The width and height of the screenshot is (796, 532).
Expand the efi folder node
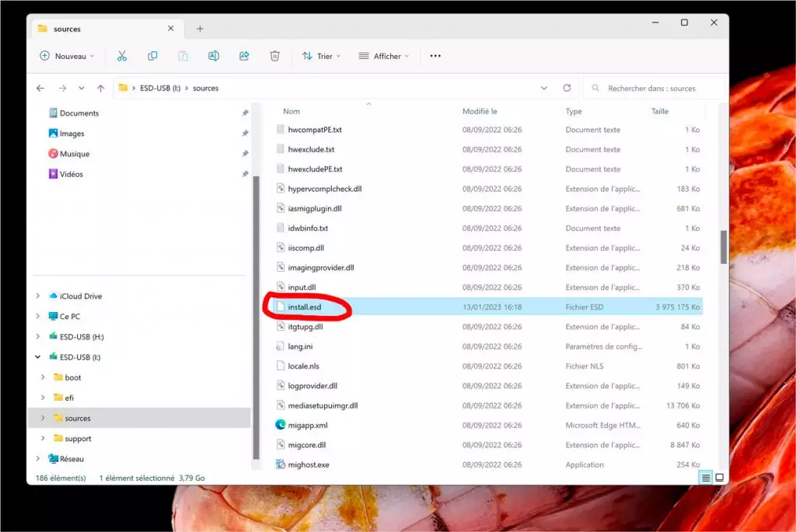(44, 398)
